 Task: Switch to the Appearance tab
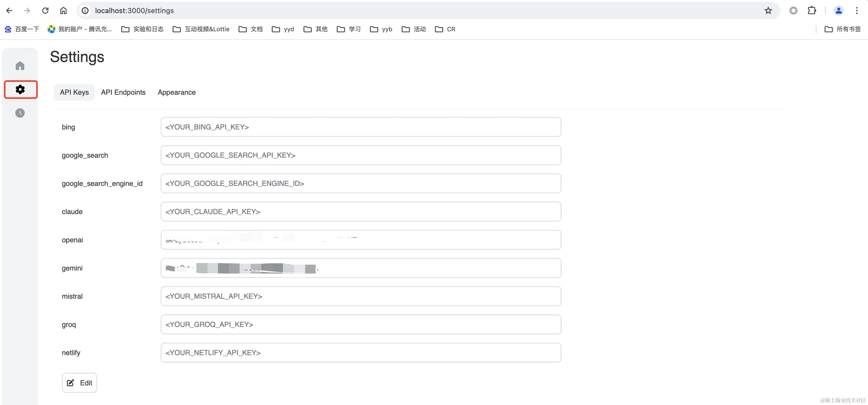177,92
